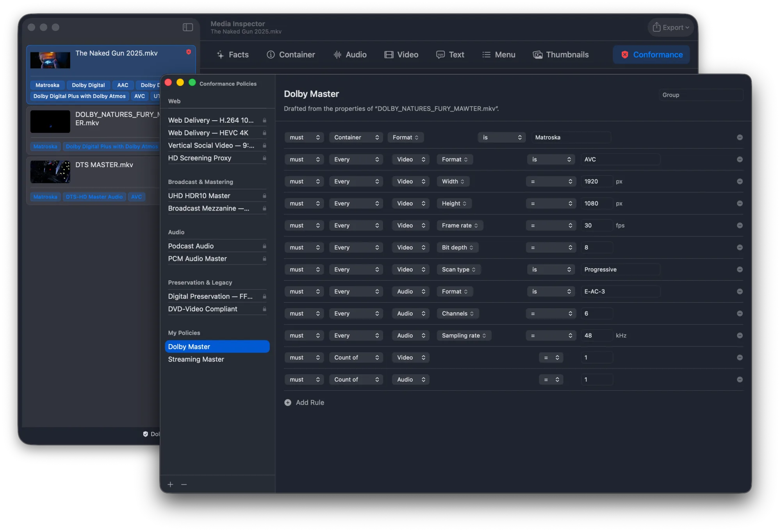The height and width of the screenshot is (532, 781).
Task: Open the Container tab
Action: (x=291, y=55)
